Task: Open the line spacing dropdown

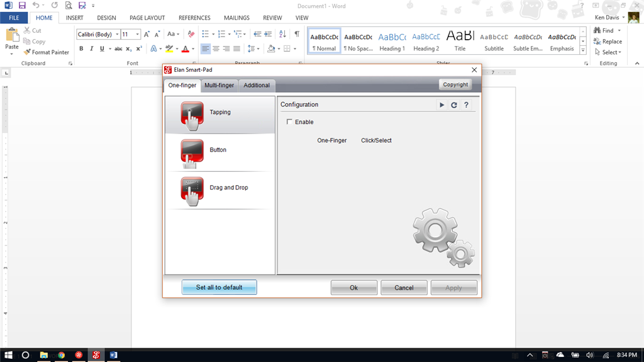Action: click(x=253, y=48)
